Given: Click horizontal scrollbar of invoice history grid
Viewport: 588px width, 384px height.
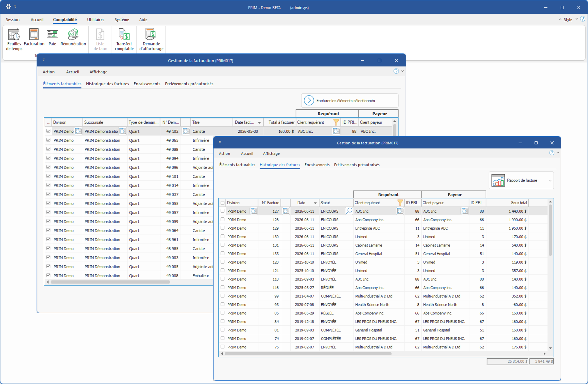Looking at the screenshot, I should point(308,354).
